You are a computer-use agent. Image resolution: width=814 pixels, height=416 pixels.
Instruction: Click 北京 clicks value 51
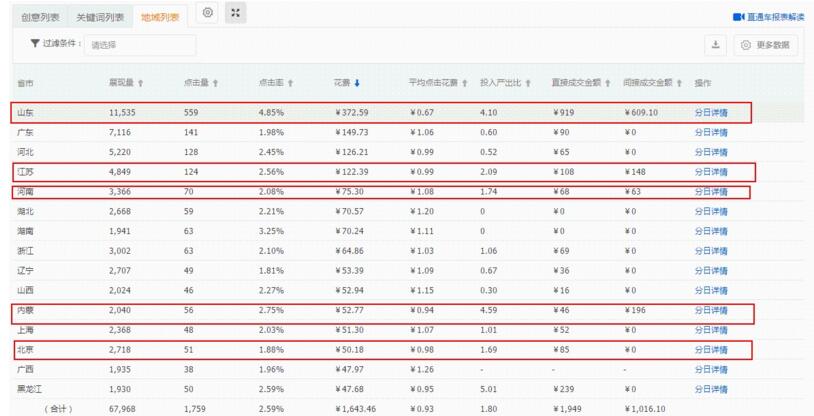tap(188, 350)
